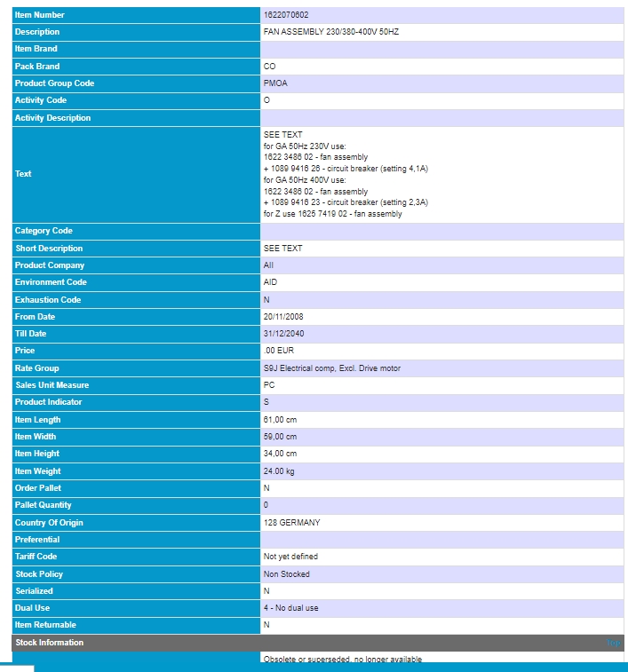Click the 'Dual Use' row label
628x672 pixels.
32,608
